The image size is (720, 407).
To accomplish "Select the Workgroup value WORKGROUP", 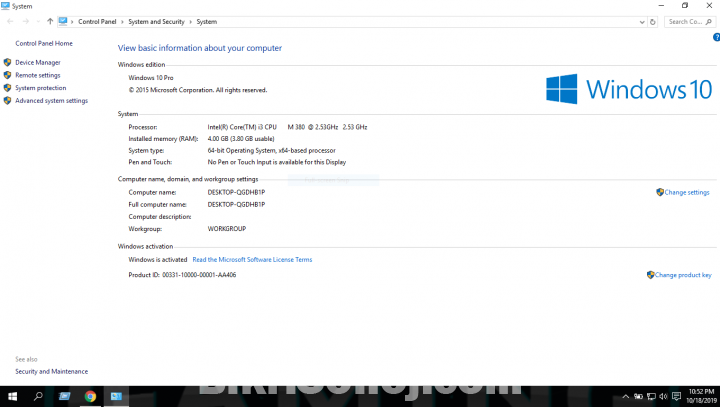I will point(227,229).
